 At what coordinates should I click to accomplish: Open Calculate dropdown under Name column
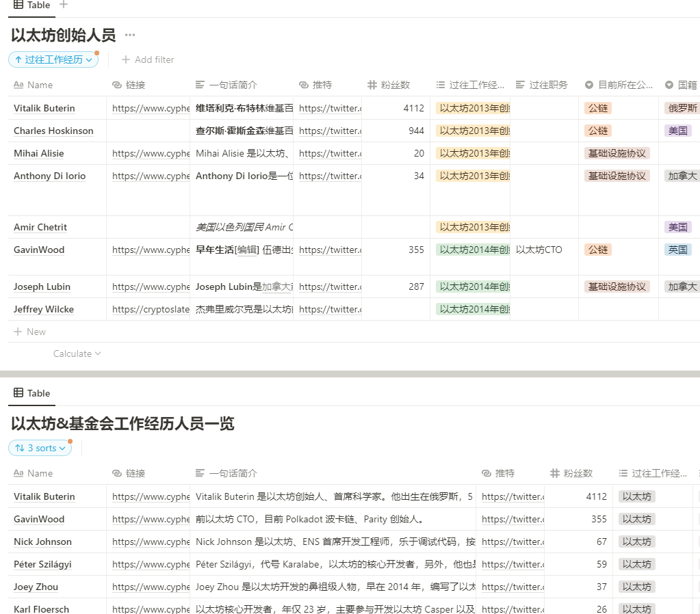(77, 353)
